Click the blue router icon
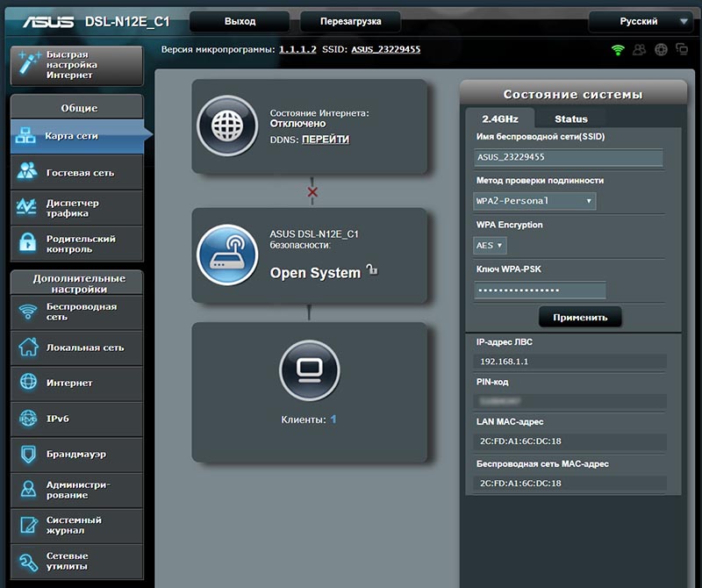Image resolution: width=702 pixels, height=588 pixels. tap(227, 255)
